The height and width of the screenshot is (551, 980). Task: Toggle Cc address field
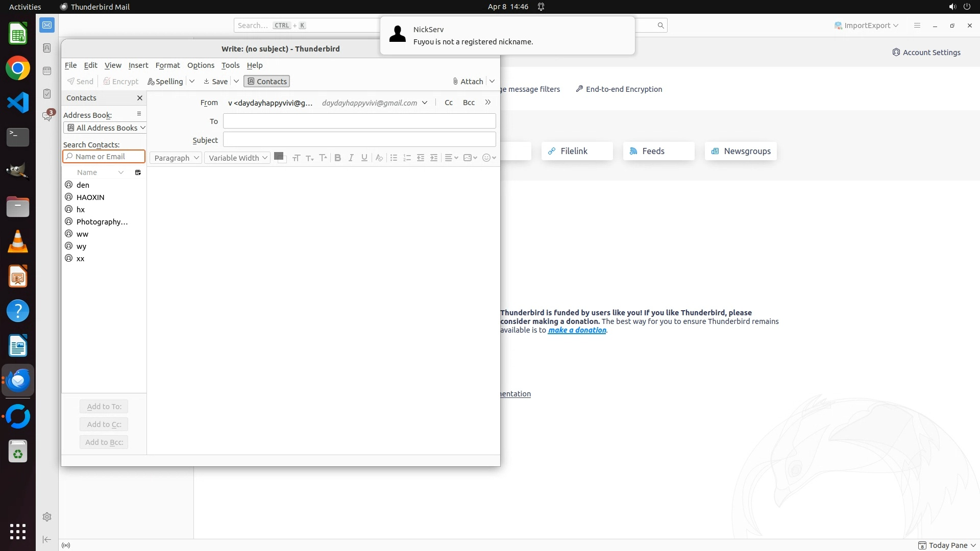point(449,103)
